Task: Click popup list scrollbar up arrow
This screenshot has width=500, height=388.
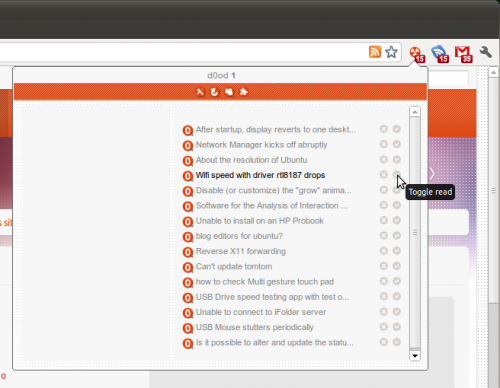Action: pos(415,112)
